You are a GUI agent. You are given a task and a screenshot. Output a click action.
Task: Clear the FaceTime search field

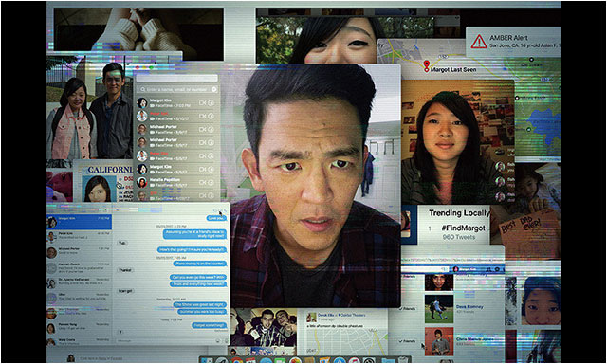213,89
